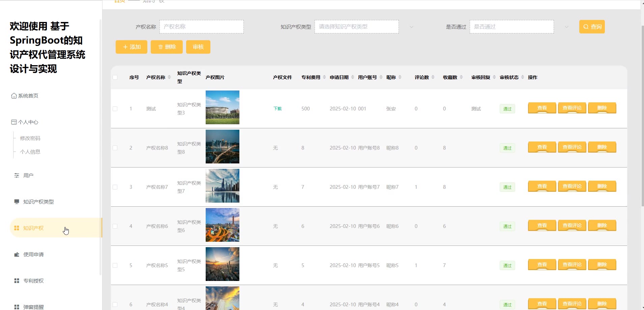Click the 产权名称 search input field
This screenshot has height=310, width=644.
(x=202, y=27)
